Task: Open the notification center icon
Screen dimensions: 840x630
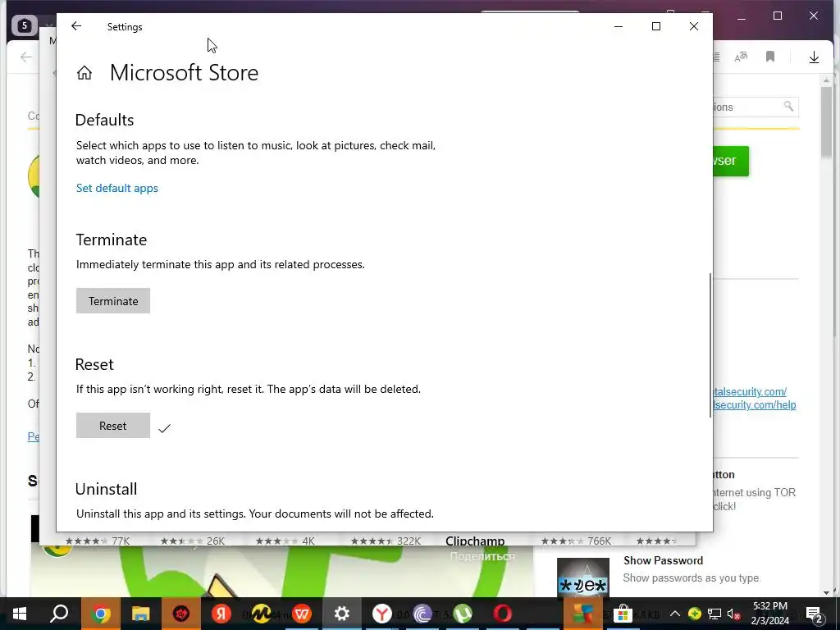Action: coord(814,614)
